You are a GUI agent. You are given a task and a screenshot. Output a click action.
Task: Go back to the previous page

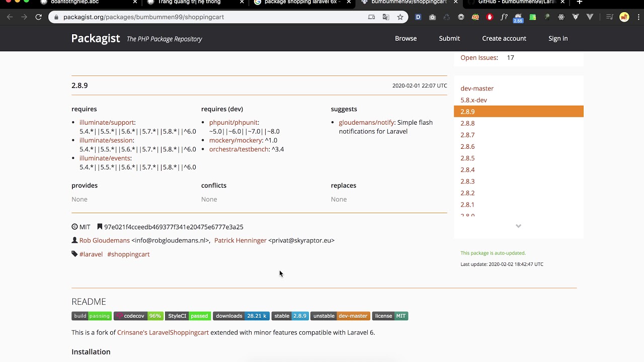(x=10, y=17)
